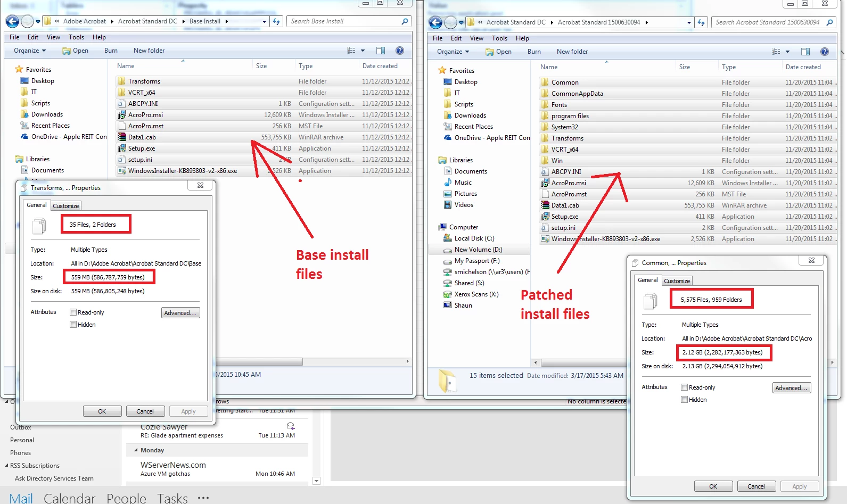Open view options arrow in right Explorer toolbar

point(788,52)
